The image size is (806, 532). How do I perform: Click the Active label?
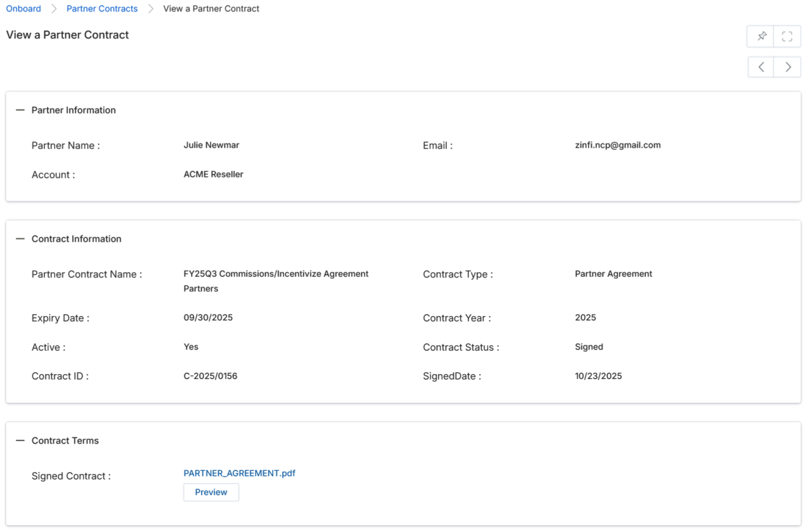(x=49, y=347)
